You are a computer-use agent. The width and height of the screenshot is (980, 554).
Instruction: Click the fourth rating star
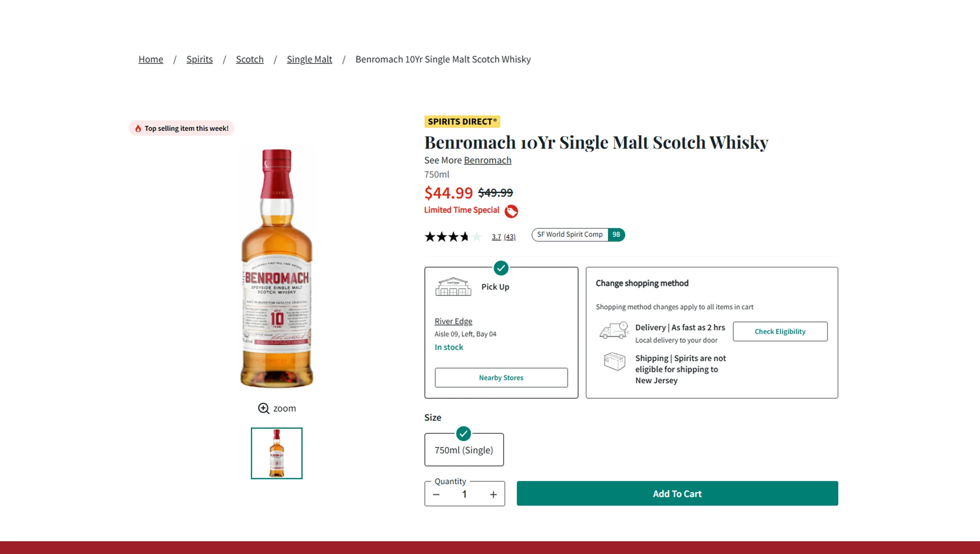point(465,237)
